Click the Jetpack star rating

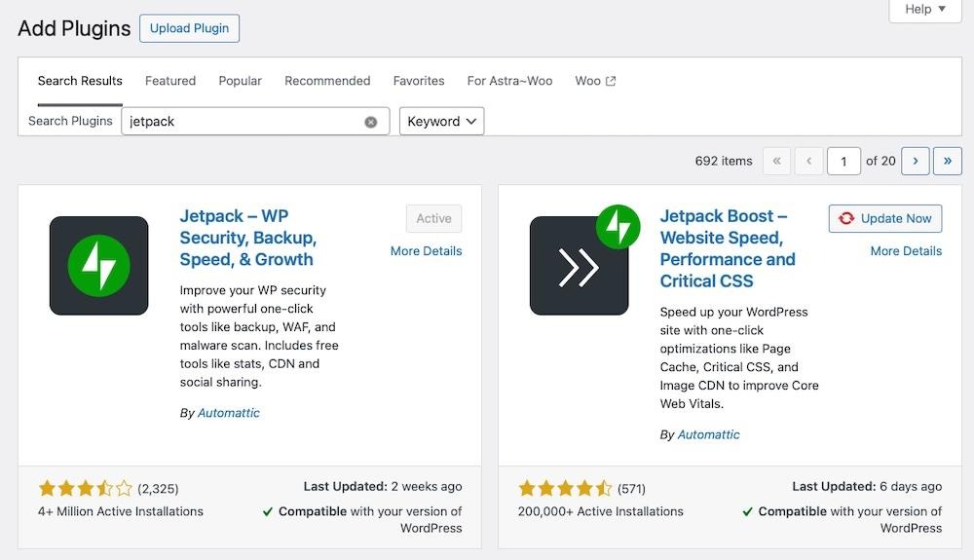pyautogui.click(x=85, y=488)
